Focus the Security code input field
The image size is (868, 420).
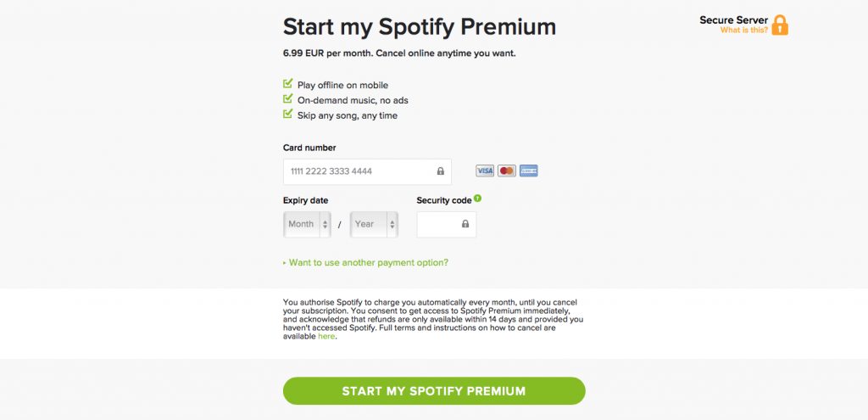point(439,224)
